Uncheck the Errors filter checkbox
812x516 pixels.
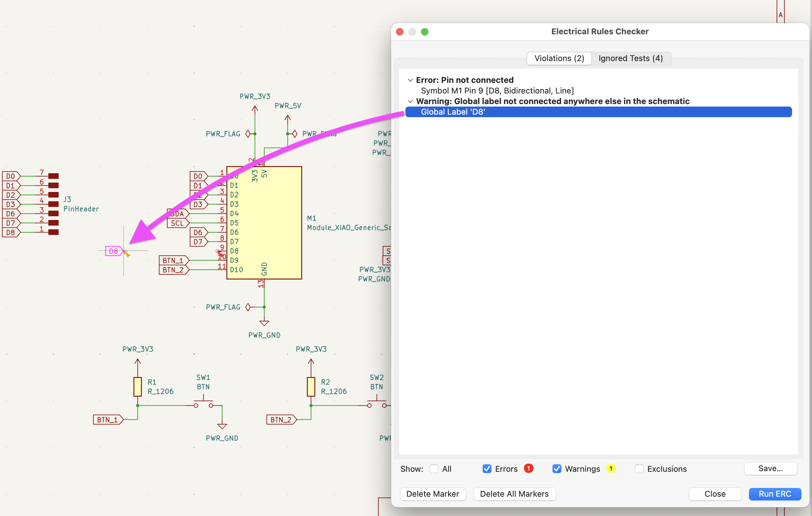tap(486, 469)
